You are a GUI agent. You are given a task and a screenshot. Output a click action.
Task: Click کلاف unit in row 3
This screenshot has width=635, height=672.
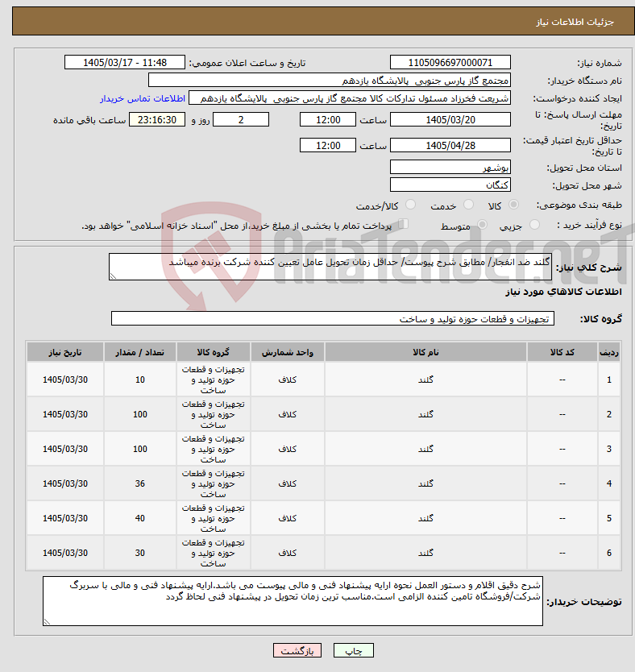[288, 449]
